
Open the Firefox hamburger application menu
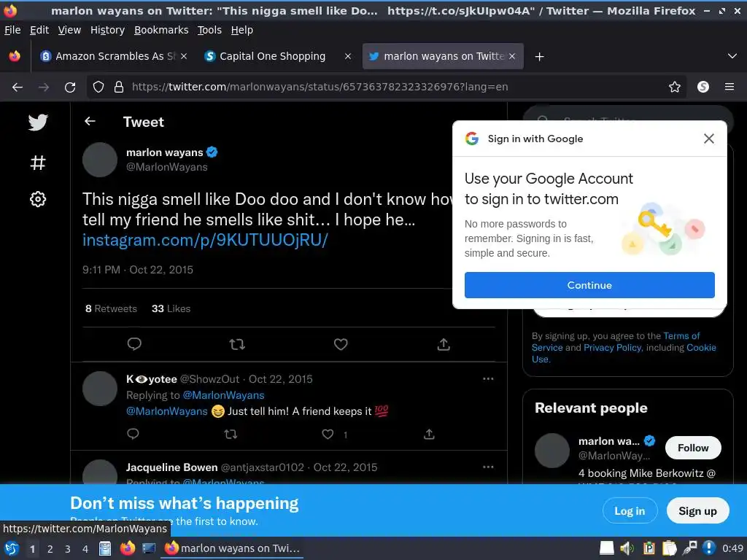coord(729,87)
